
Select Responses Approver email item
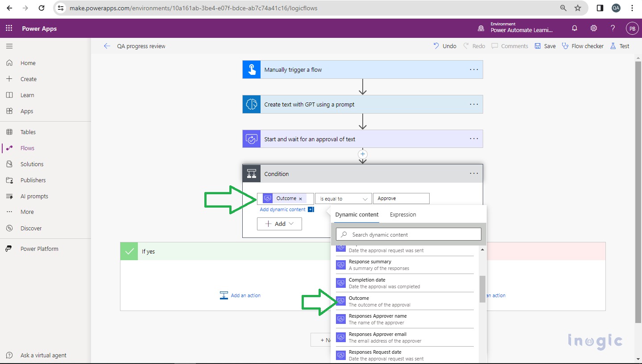click(405, 337)
